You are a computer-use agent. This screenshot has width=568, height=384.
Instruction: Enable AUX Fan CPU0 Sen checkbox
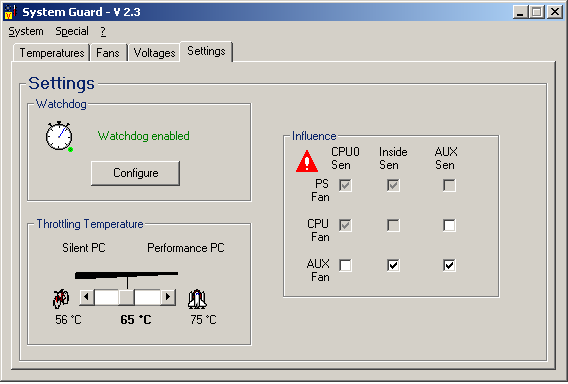pos(345,265)
